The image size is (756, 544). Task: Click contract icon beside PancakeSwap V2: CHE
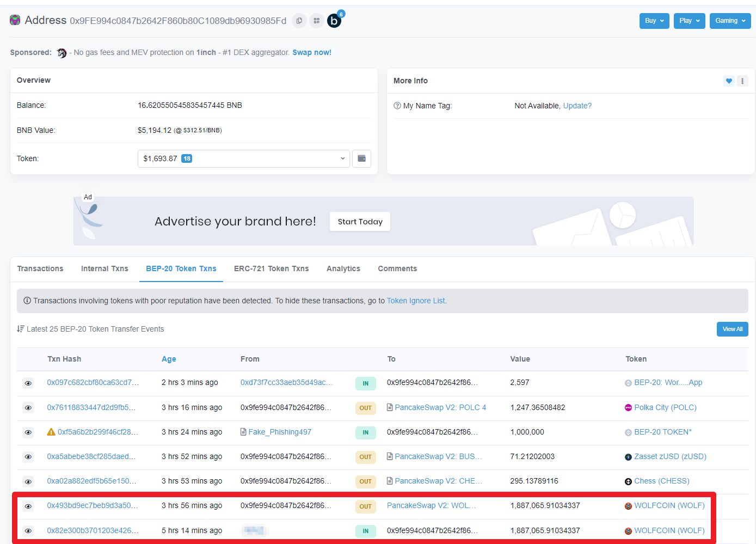[x=390, y=481]
